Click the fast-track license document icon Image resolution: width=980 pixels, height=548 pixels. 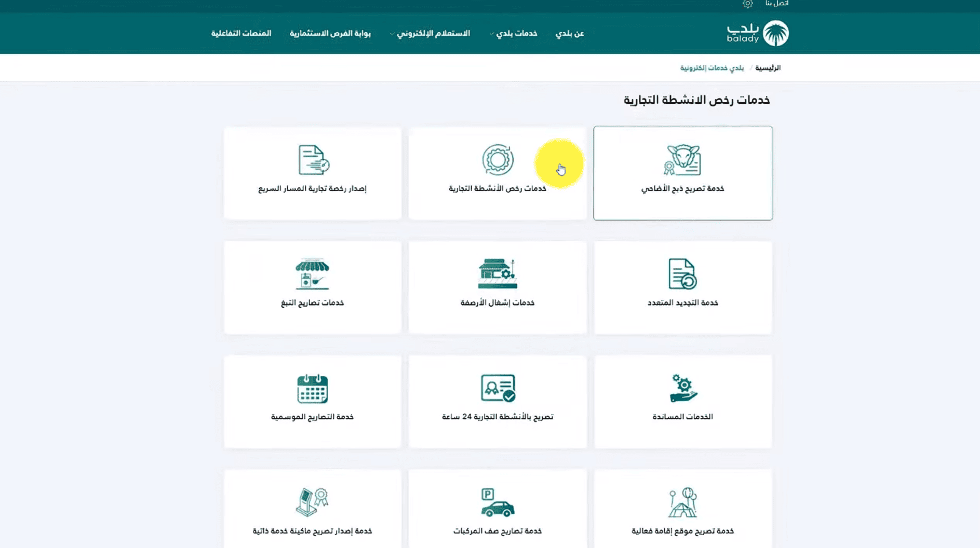click(x=313, y=160)
